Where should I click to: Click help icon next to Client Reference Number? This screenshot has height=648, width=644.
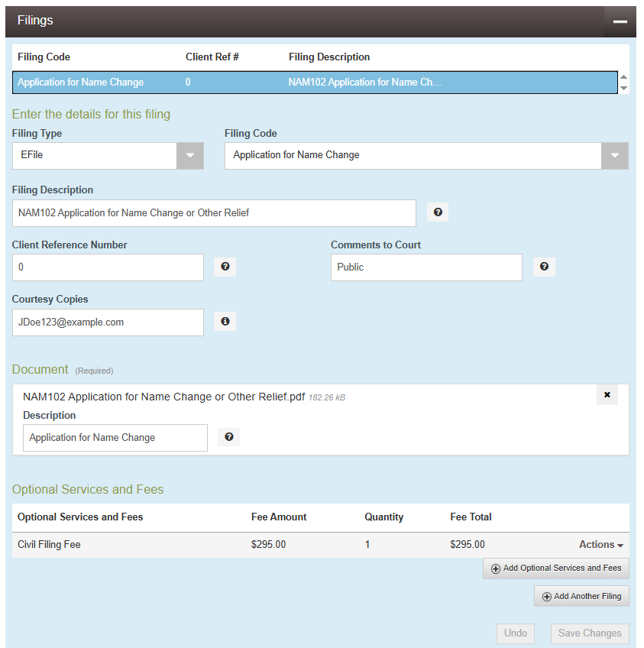click(225, 267)
